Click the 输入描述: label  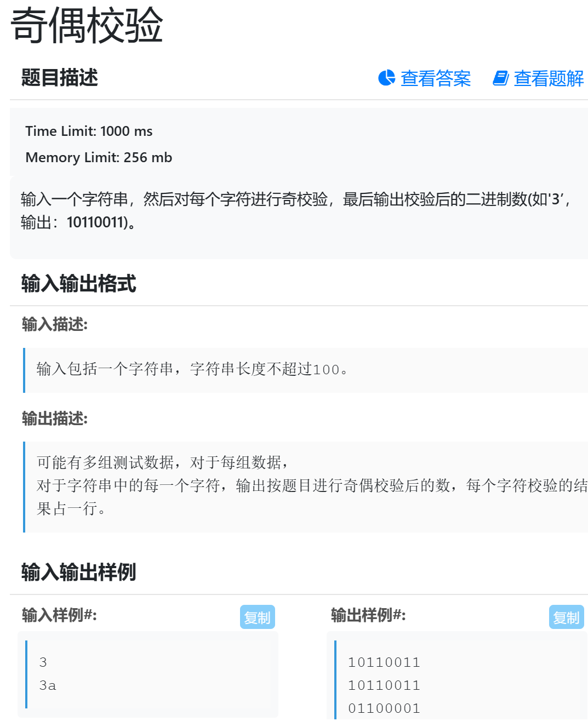tap(54, 324)
